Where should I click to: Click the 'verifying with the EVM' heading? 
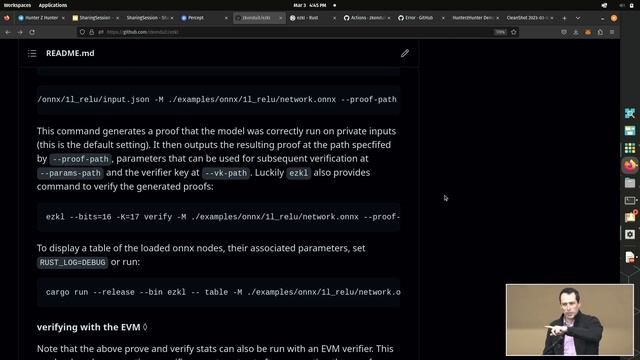(x=89, y=327)
